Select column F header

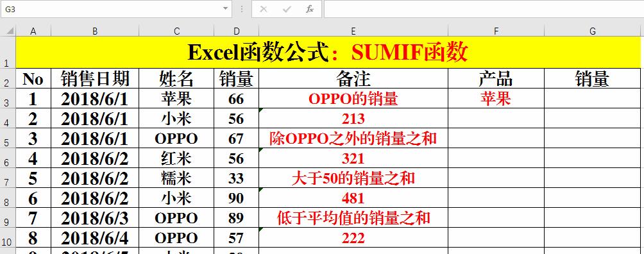pos(496,31)
